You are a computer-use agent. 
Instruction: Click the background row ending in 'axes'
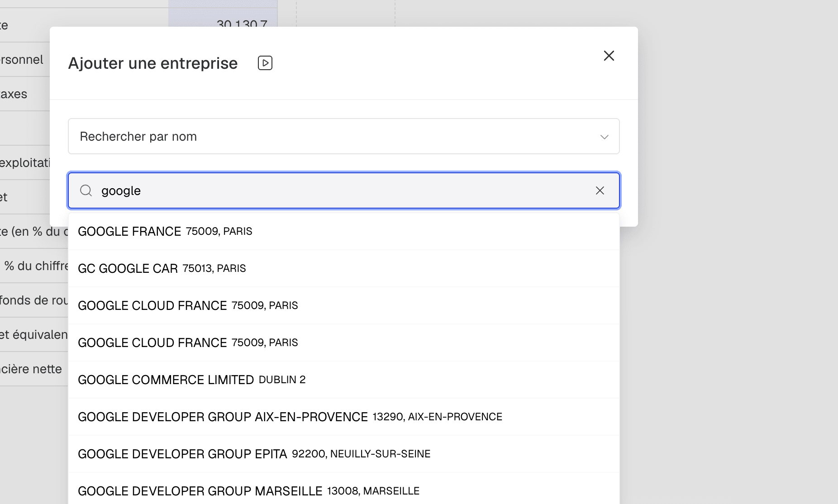tap(25, 94)
